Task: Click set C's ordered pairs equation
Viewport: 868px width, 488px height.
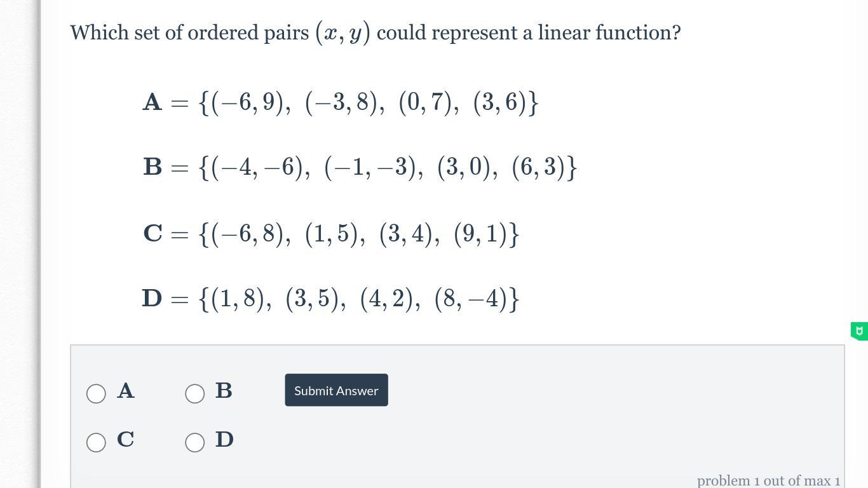Action: point(331,234)
